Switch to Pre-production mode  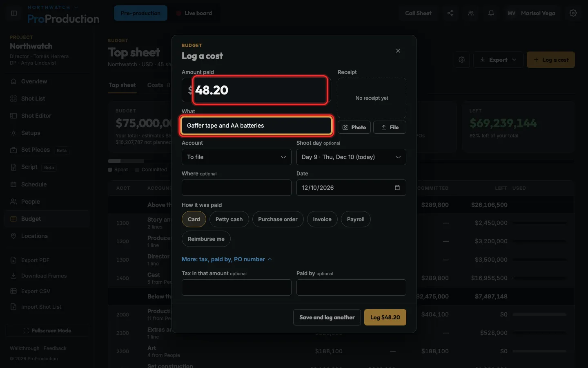(x=140, y=13)
